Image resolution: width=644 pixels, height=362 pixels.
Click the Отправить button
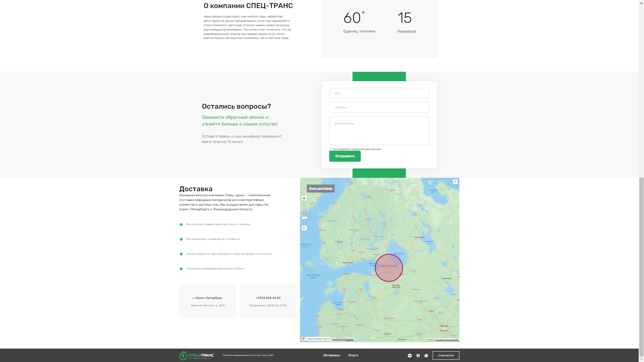tap(345, 156)
